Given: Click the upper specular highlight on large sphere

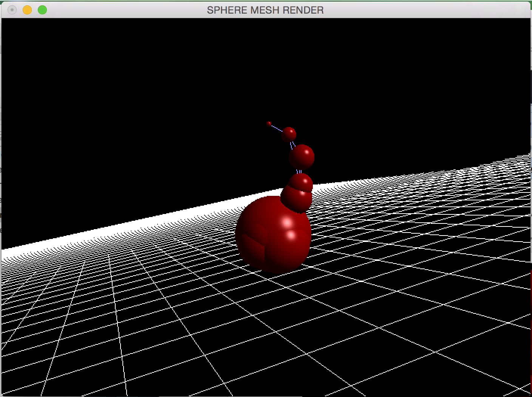Looking at the screenshot, I should coord(287,223).
